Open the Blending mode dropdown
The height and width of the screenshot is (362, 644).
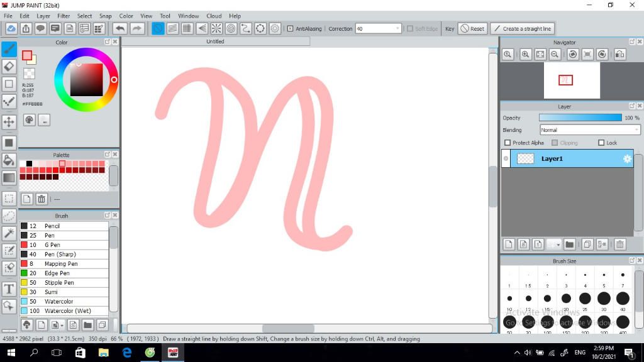click(x=590, y=130)
